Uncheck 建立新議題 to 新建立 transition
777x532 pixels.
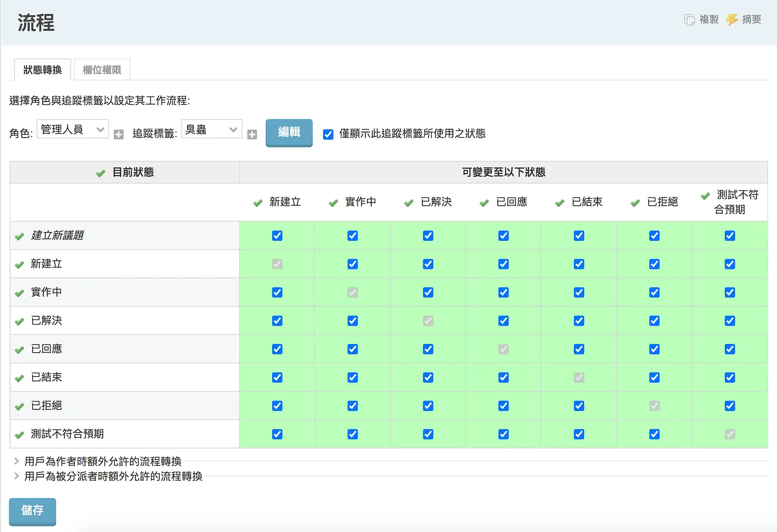tap(277, 236)
